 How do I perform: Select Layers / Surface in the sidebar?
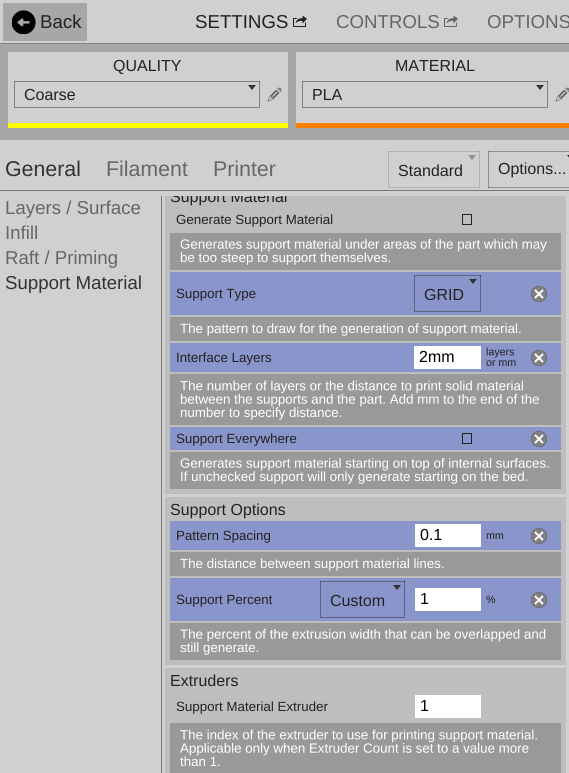point(73,208)
